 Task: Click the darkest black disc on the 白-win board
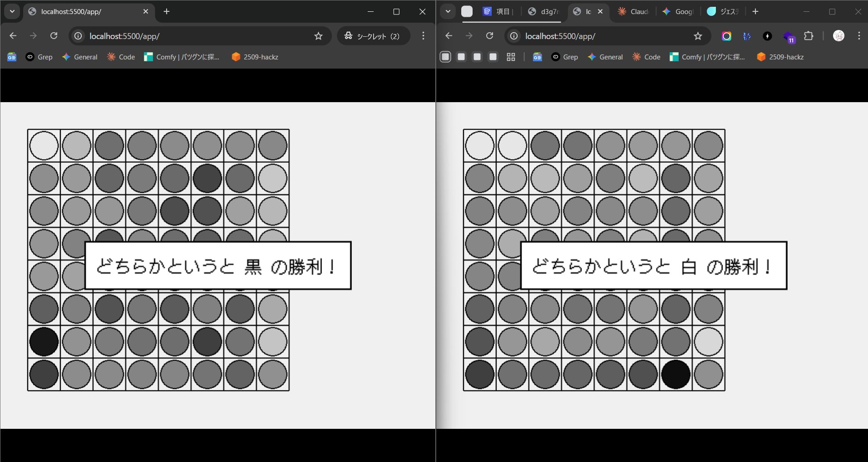[676, 374]
